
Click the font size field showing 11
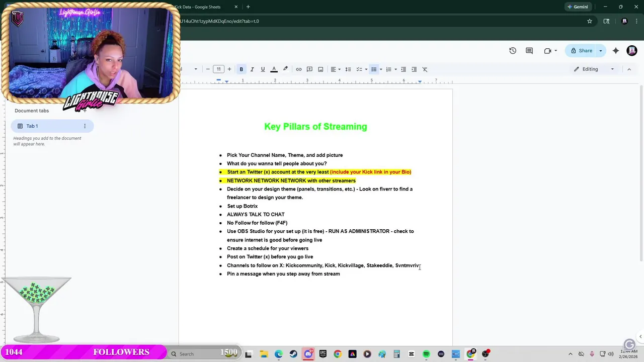click(218, 69)
